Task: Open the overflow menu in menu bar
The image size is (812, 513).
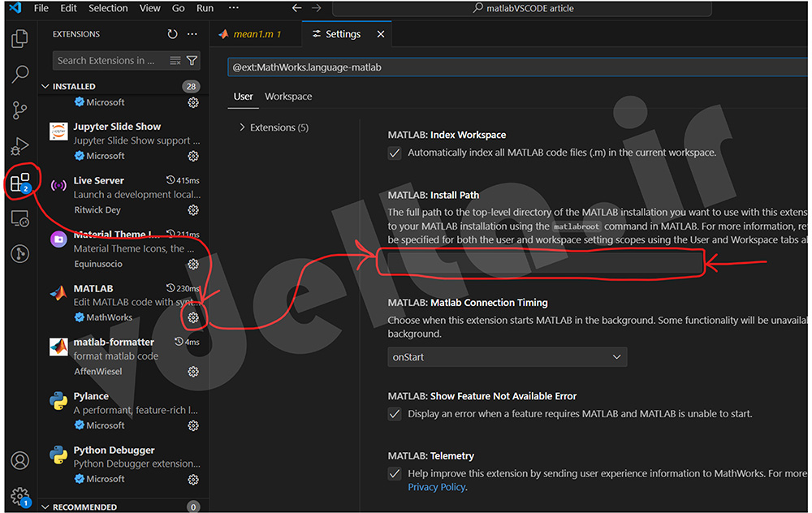Action: (x=234, y=8)
